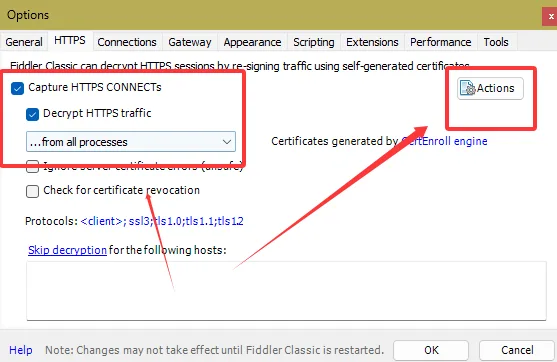
Task: Open the Performance tab
Action: tap(440, 42)
